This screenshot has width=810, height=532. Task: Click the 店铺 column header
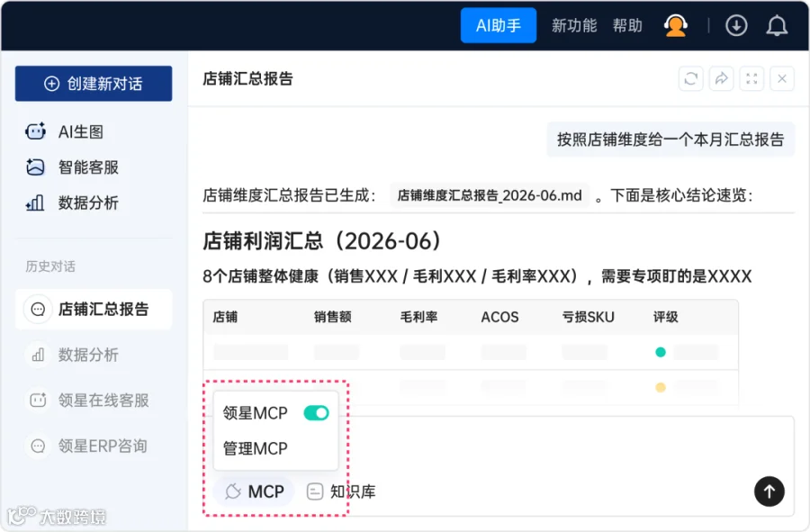click(225, 317)
